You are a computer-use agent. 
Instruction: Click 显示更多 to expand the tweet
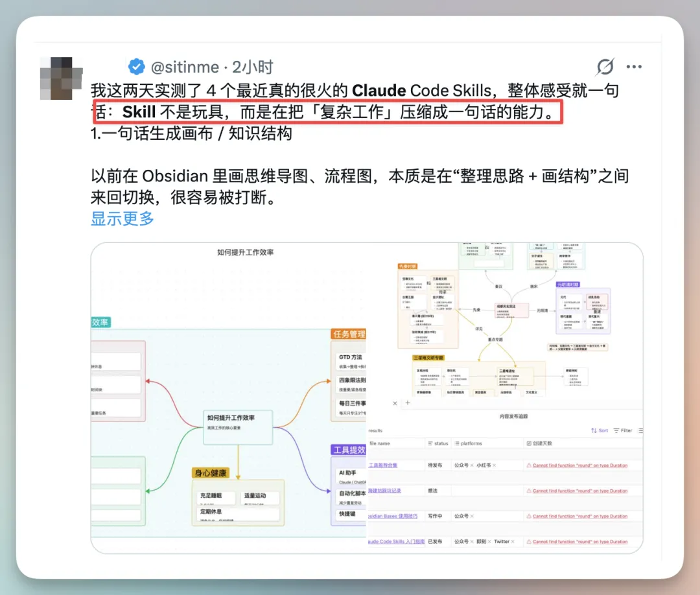122,218
